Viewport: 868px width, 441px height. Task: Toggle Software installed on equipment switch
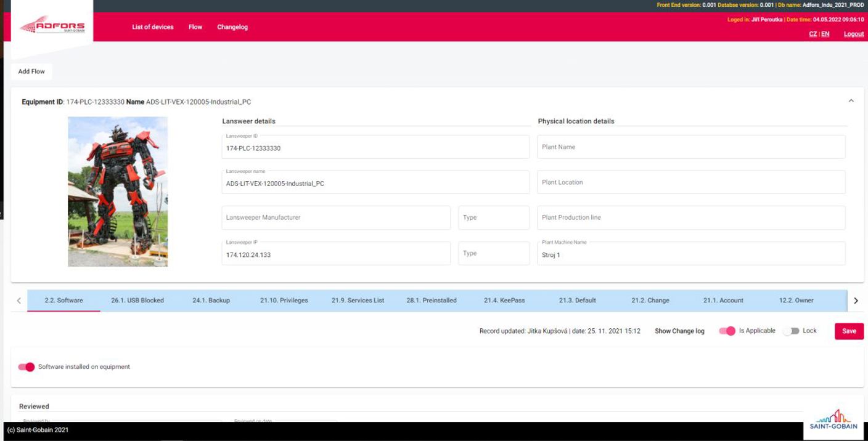pyautogui.click(x=27, y=367)
